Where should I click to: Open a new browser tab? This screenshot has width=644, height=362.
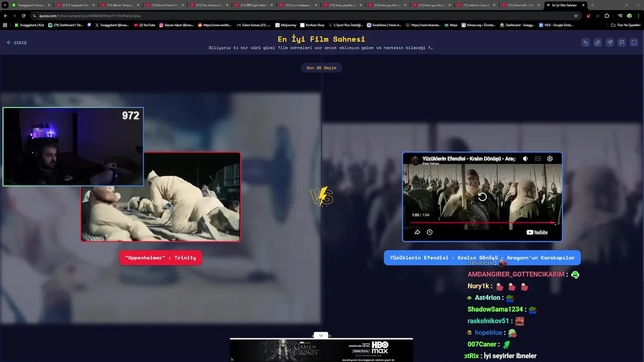pyautogui.click(x=592, y=5)
